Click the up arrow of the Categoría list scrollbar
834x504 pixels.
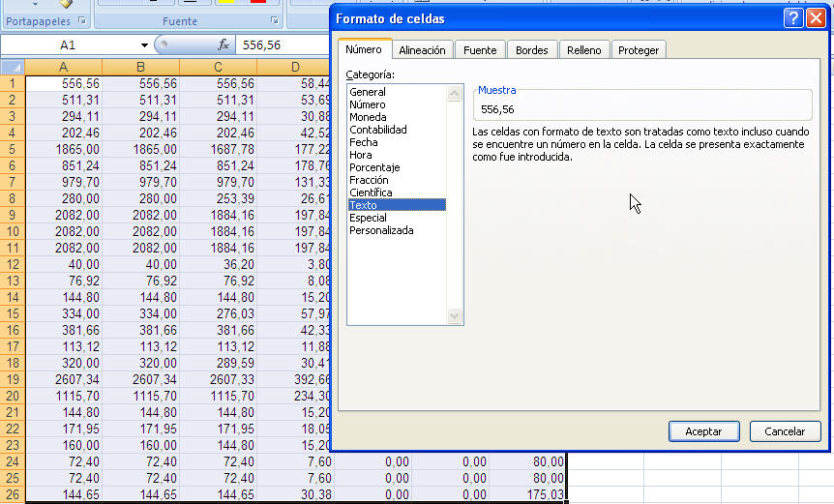tap(454, 94)
